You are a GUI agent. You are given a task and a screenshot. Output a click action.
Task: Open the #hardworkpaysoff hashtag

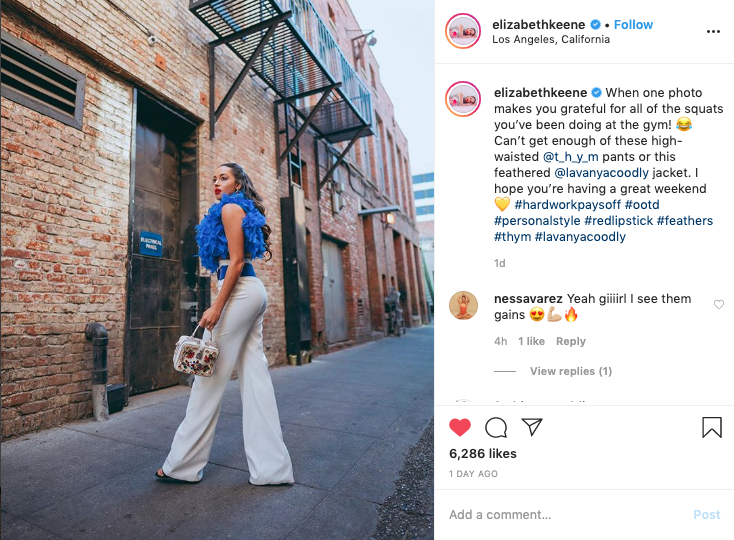[x=567, y=204]
